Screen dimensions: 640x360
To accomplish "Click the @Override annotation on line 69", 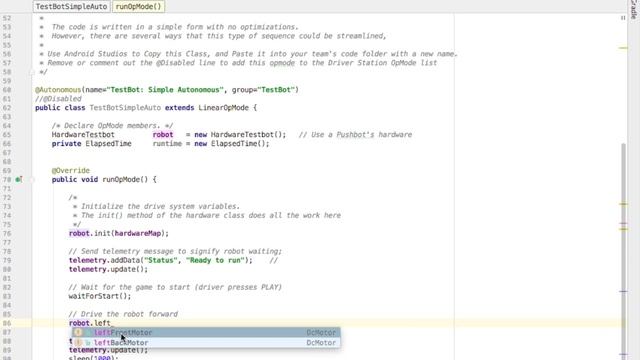I will 71,171.
